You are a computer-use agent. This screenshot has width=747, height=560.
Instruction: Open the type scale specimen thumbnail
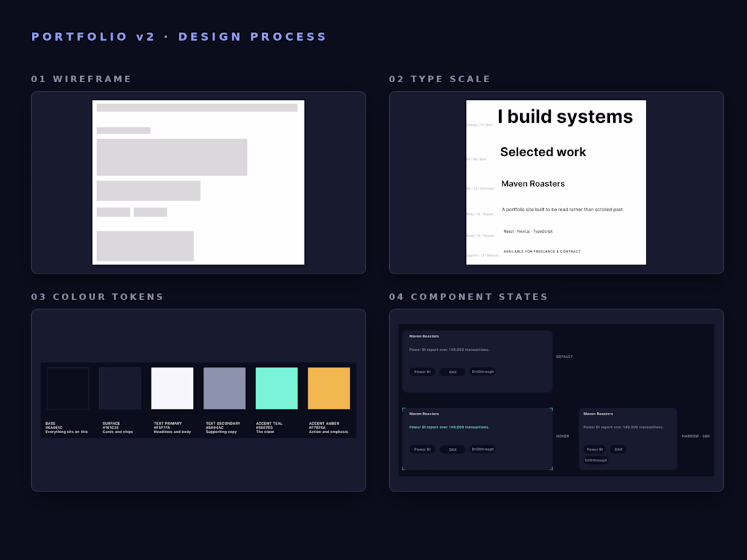(556, 183)
